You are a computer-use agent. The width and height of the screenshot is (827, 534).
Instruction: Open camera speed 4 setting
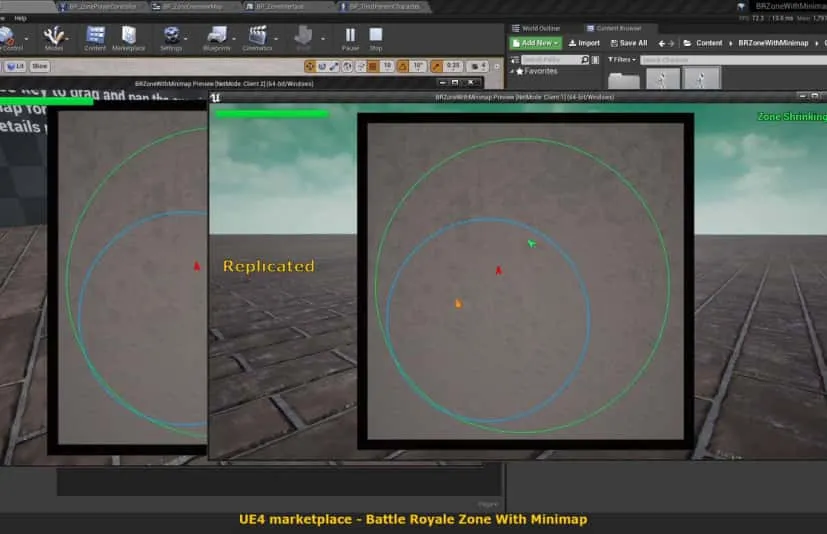pos(478,66)
